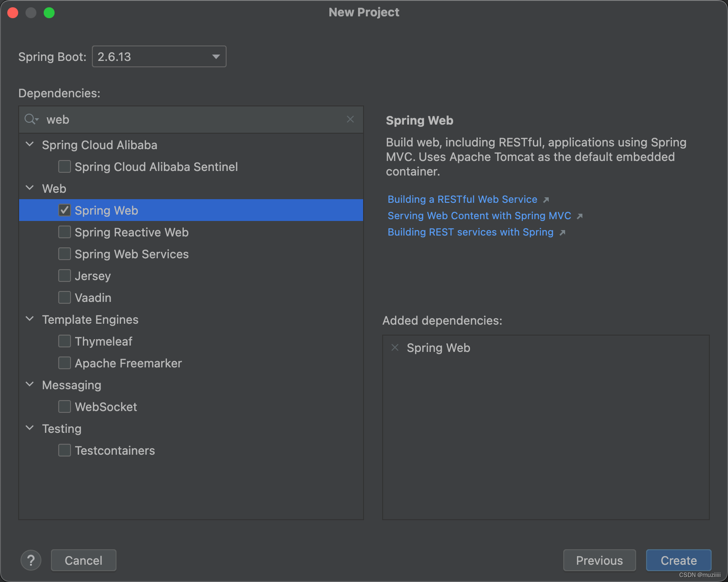
Task: Click the external link arrow beside Building REST services
Action: tap(563, 232)
